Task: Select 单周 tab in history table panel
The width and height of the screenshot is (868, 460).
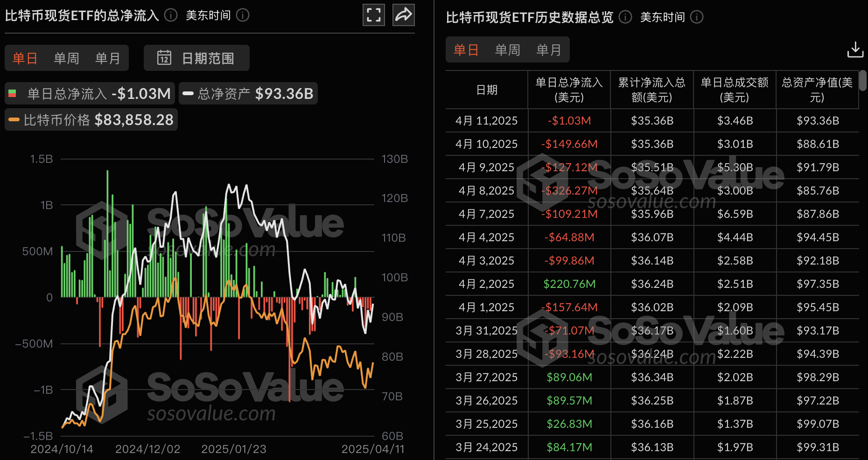Action: 508,50
